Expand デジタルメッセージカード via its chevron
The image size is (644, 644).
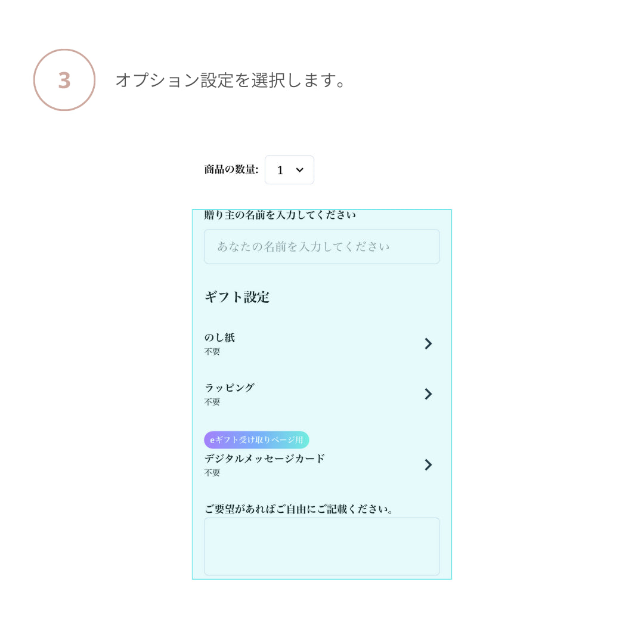(428, 465)
